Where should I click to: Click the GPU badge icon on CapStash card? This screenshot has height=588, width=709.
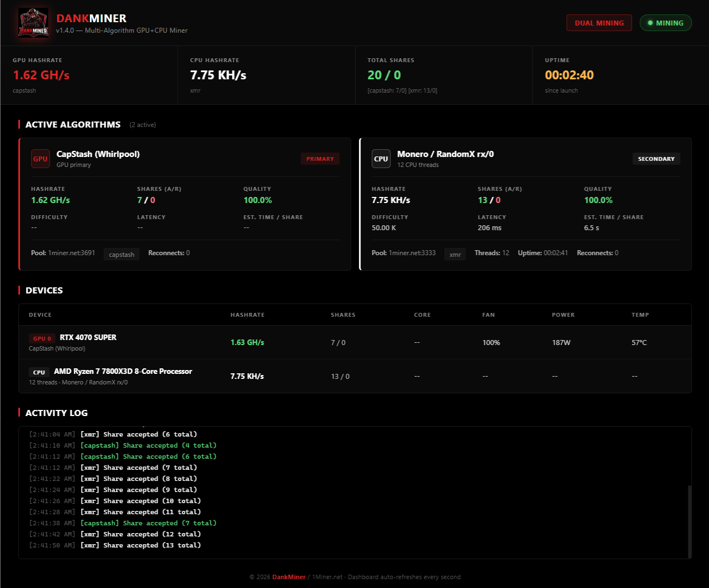pyautogui.click(x=40, y=159)
